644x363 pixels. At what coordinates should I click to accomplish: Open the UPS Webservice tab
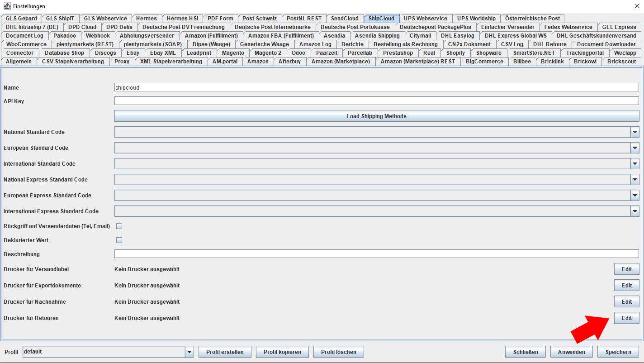click(426, 19)
